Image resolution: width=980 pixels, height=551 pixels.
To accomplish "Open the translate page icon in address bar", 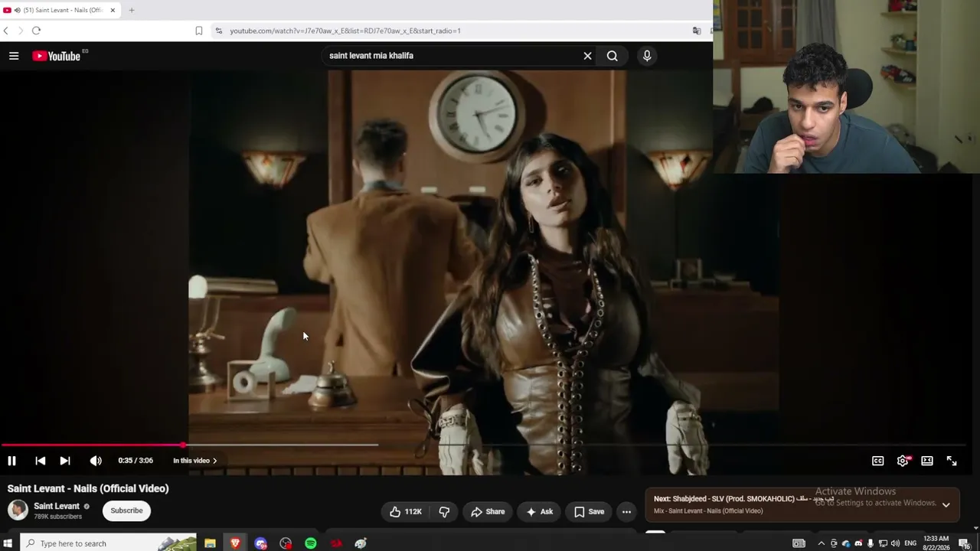I will [x=697, y=31].
